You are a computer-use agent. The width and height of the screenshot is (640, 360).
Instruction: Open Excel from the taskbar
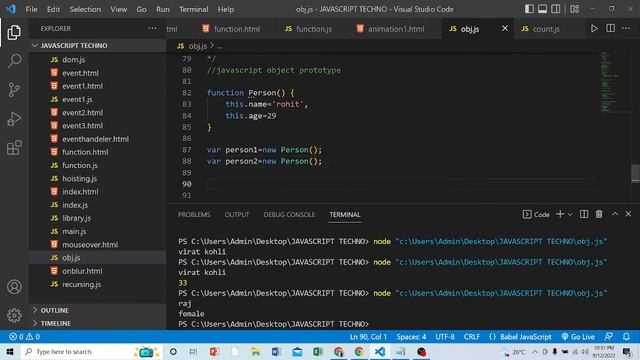point(318,351)
